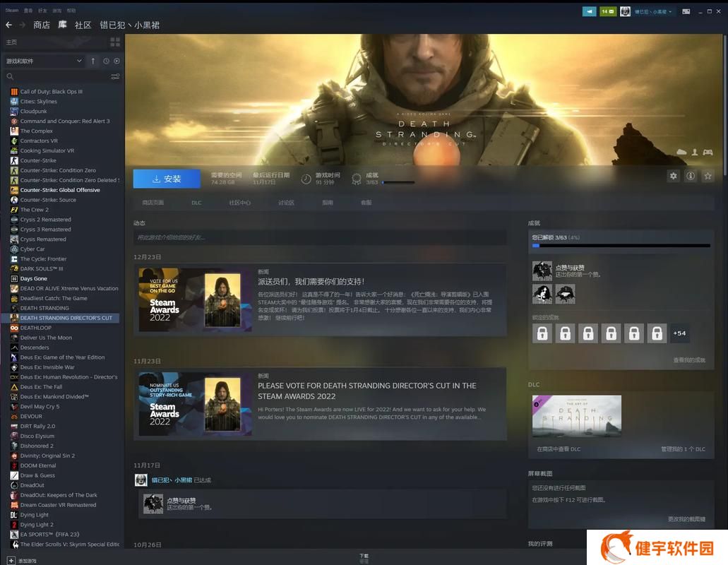Click the controller support icon on the banner
This screenshot has width=728, height=565.
click(708, 153)
